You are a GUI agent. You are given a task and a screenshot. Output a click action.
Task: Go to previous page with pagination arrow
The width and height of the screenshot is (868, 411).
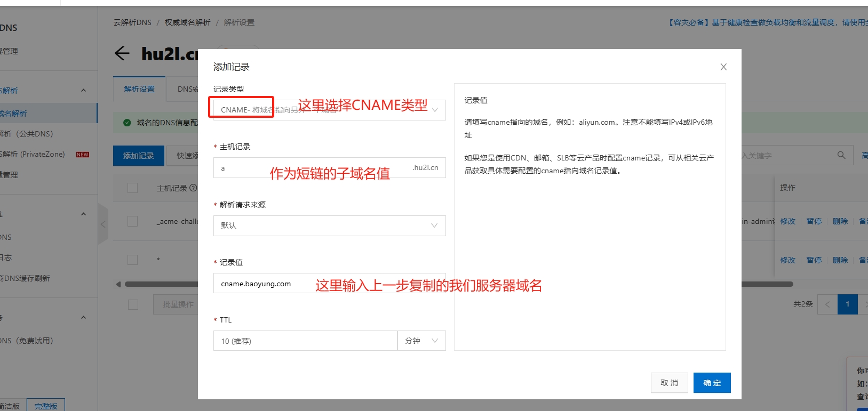(827, 304)
